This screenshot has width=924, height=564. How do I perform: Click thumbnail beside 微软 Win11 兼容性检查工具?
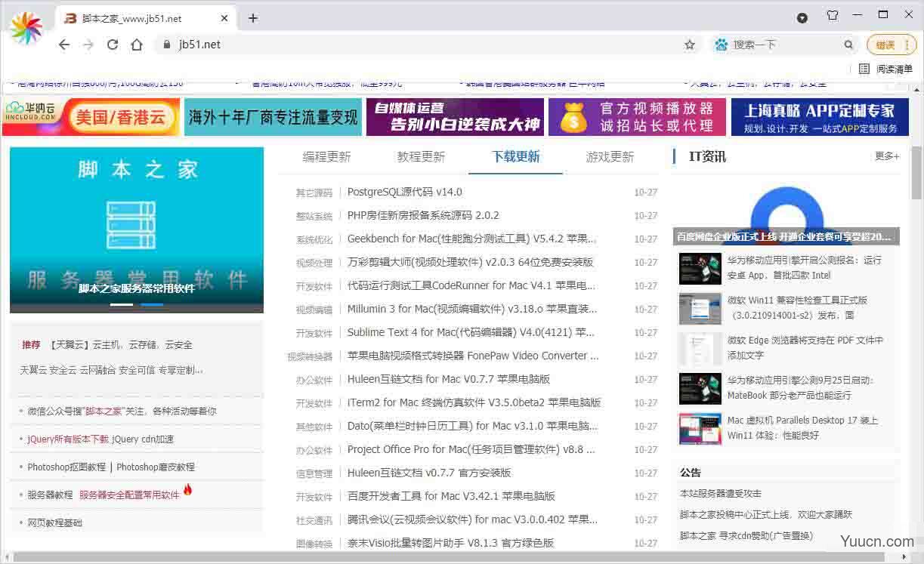[700, 308]
